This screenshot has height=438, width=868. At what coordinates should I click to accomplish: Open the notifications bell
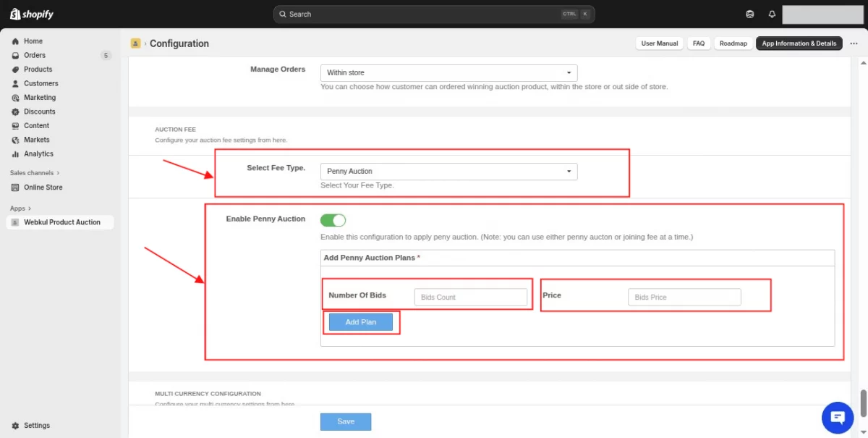tap(772, 14)
